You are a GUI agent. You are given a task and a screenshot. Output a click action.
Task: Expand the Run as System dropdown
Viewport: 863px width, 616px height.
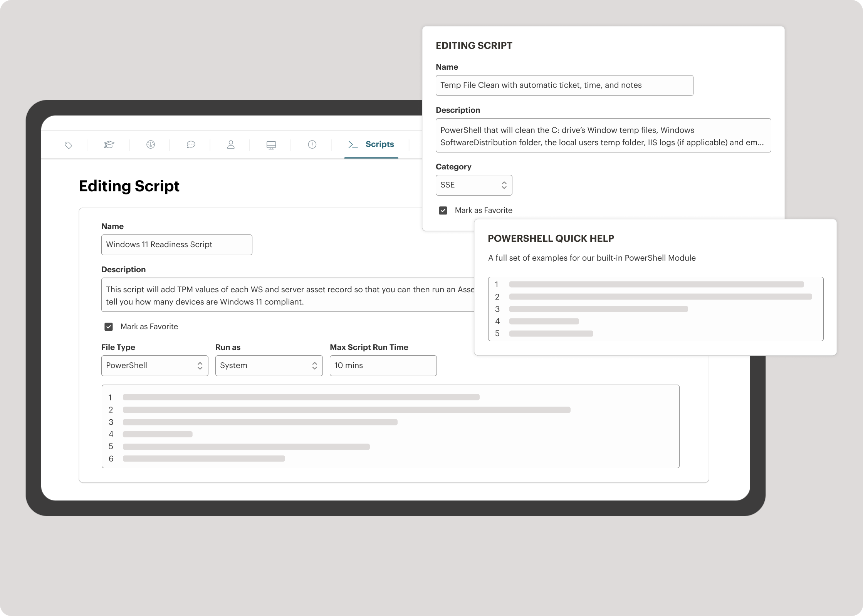point(269,365)
